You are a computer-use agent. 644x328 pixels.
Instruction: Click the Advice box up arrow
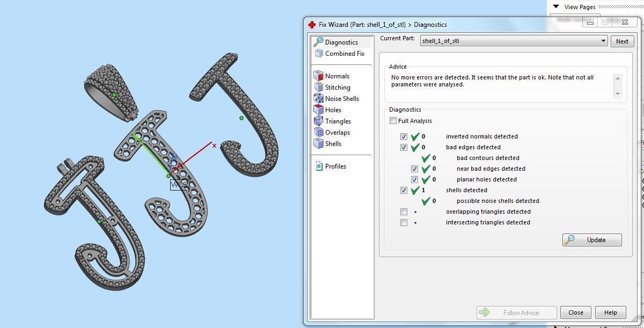(617, 78)
